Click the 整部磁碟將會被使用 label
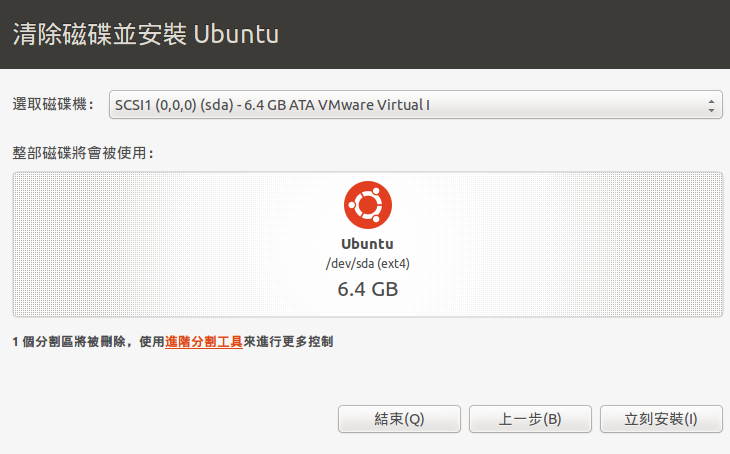730x454 pixels. coord(82,153)
